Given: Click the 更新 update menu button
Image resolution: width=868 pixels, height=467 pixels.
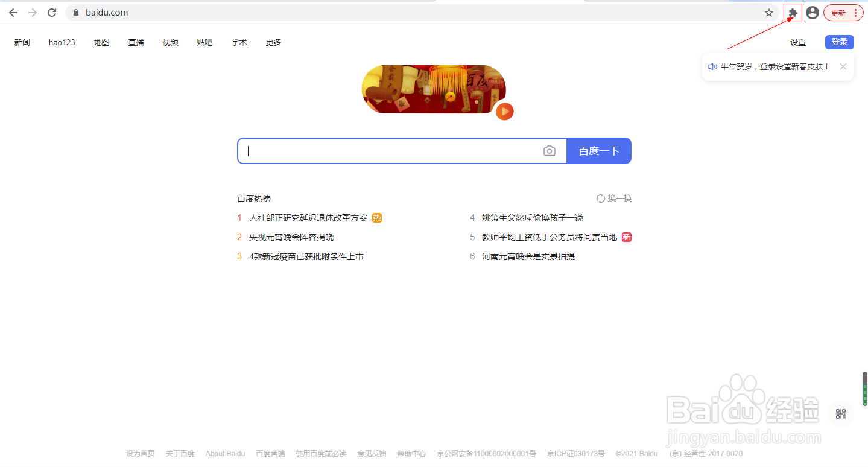Looking at the screenshot, I should point(843,13).
